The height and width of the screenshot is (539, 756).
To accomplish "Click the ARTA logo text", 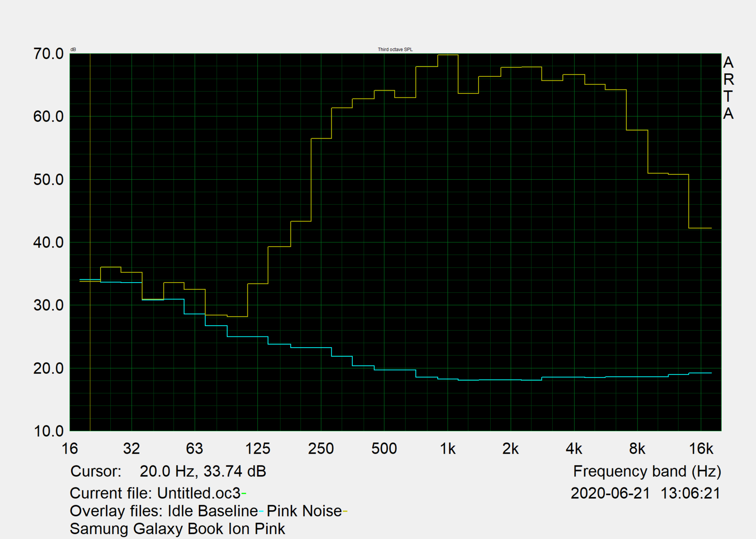I will 728,88.
